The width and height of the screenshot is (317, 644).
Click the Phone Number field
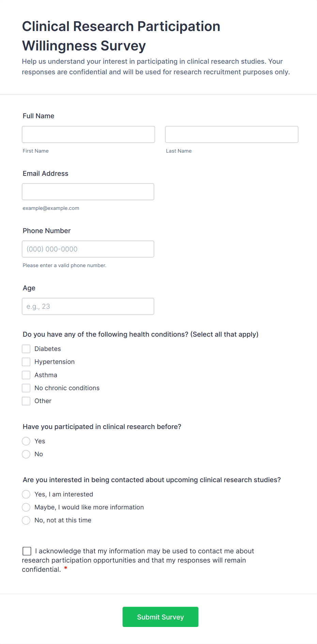[88, 249]
